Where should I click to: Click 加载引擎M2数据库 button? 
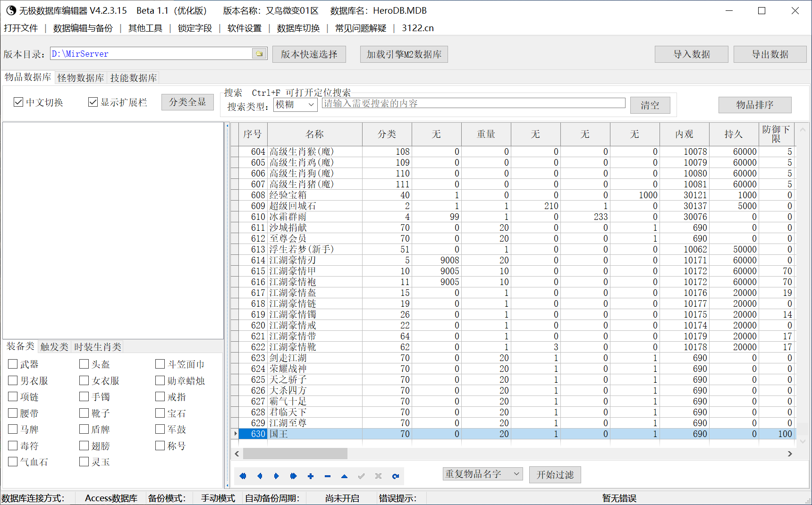(404, 54)
